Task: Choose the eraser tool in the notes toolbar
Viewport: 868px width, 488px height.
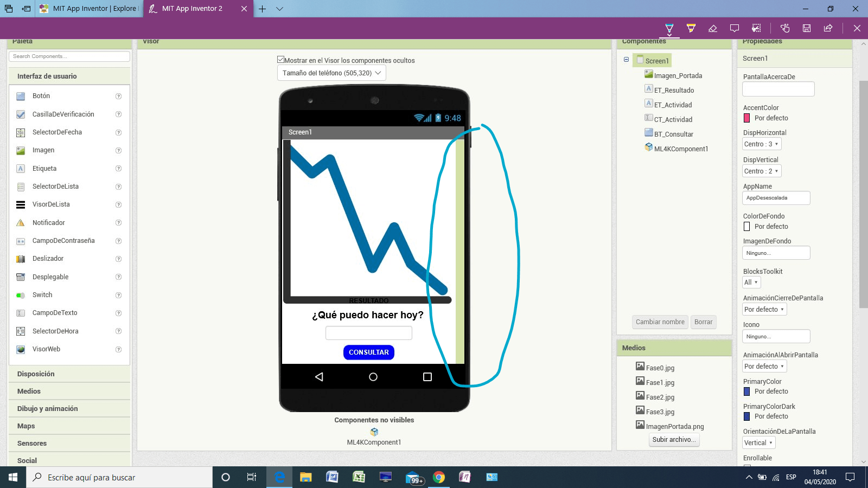Action: tap(713, 28)
